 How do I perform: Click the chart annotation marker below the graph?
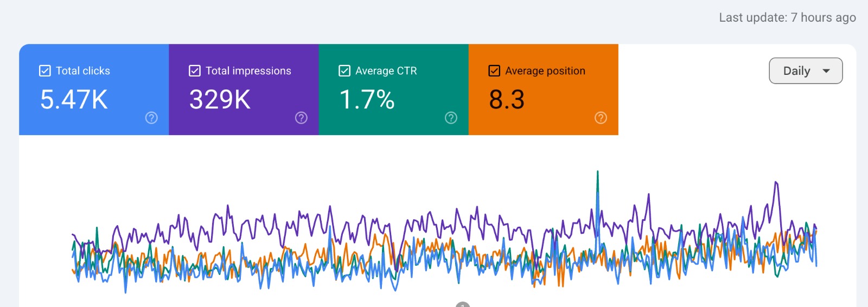coord(463,305)
